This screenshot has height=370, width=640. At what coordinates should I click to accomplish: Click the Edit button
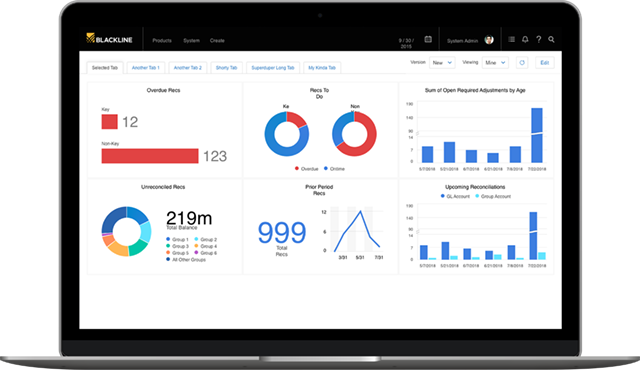click(544, 62)
